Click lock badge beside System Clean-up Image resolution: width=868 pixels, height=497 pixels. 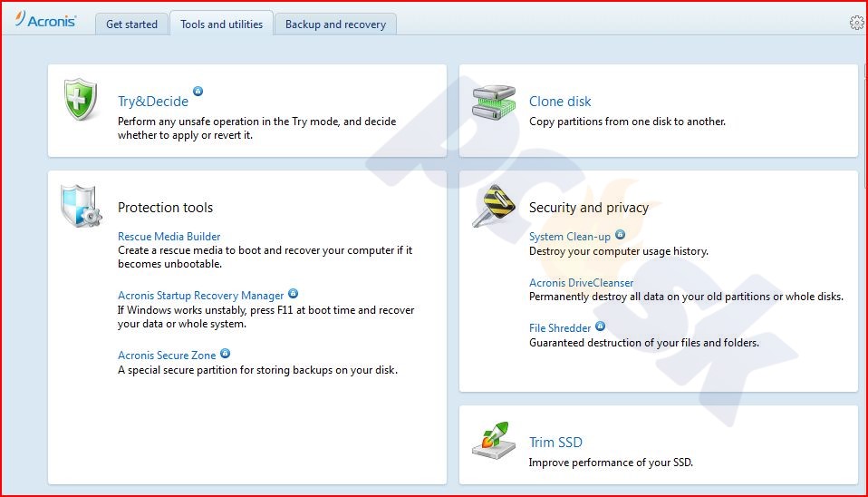620,234
